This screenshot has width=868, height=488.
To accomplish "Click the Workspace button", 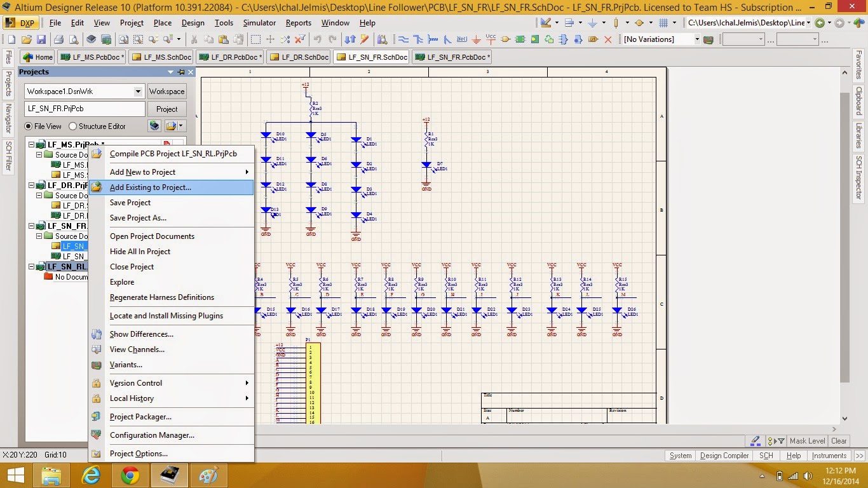I will pyautogui.click(x=166, y=91).
